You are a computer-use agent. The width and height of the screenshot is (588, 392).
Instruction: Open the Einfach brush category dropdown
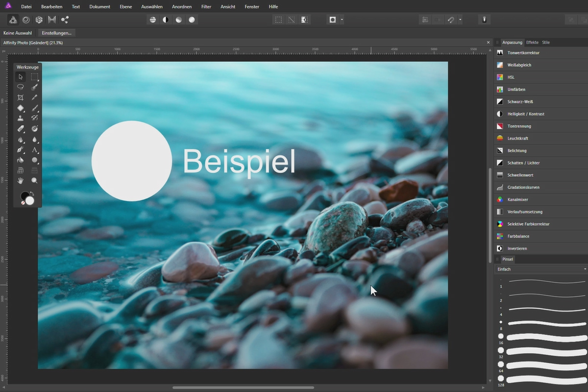(x=539, y=269)
